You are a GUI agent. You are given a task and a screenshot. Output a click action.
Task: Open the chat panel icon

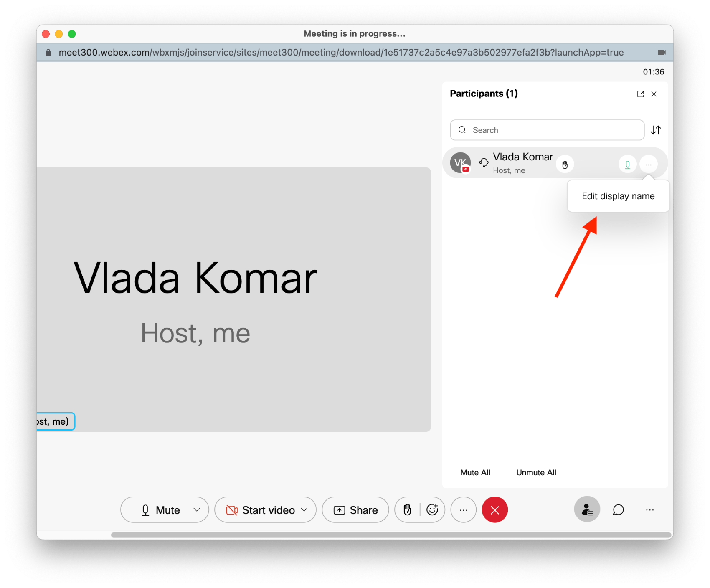618,509
